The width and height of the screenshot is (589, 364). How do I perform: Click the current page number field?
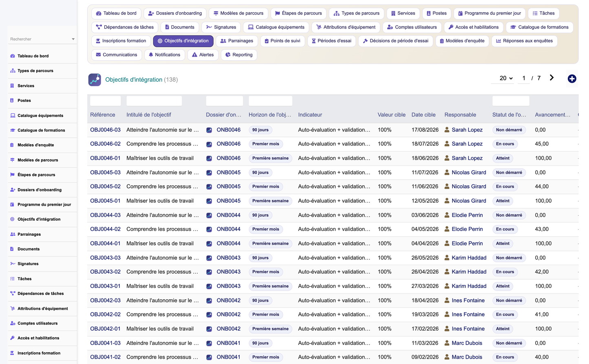[524, 78]
